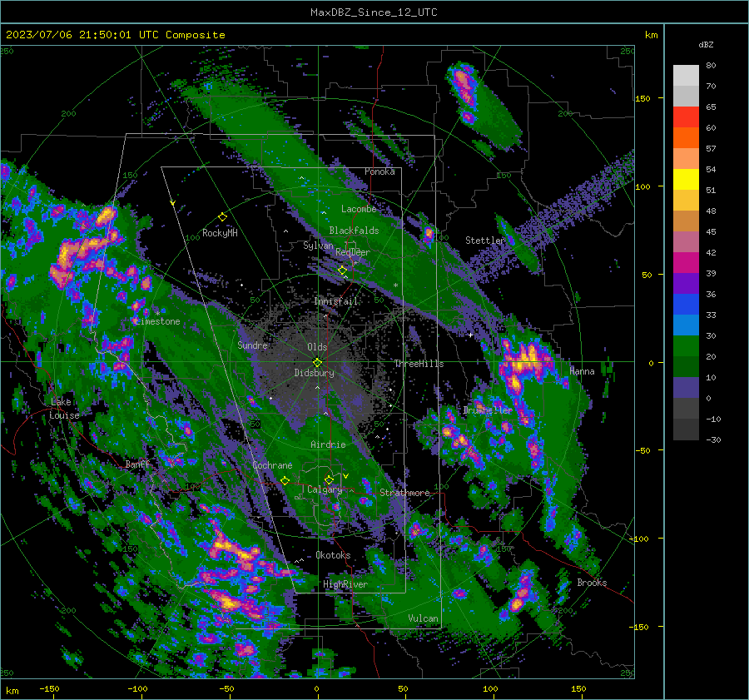Click the yellow diamond marker near RedDeer
This screenshot has height=700, width=749.
click(342, 271)
